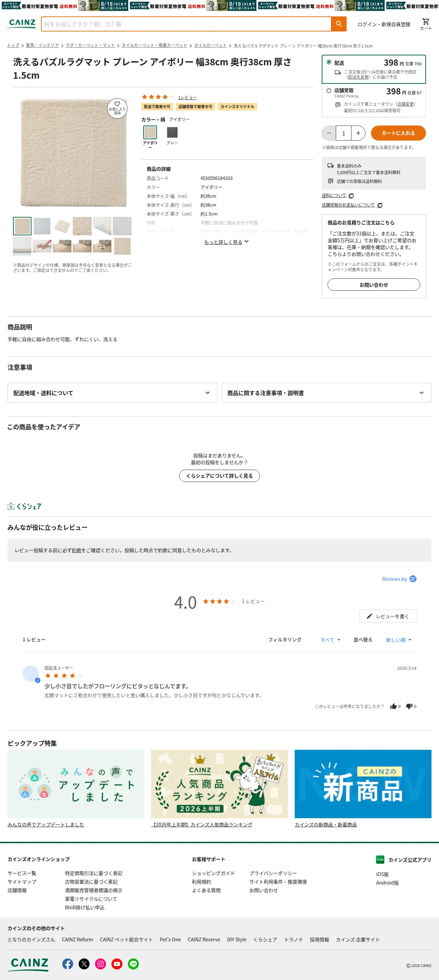
Task: Expand 配送地域・送料について section
Action: [x=112, y=393]
